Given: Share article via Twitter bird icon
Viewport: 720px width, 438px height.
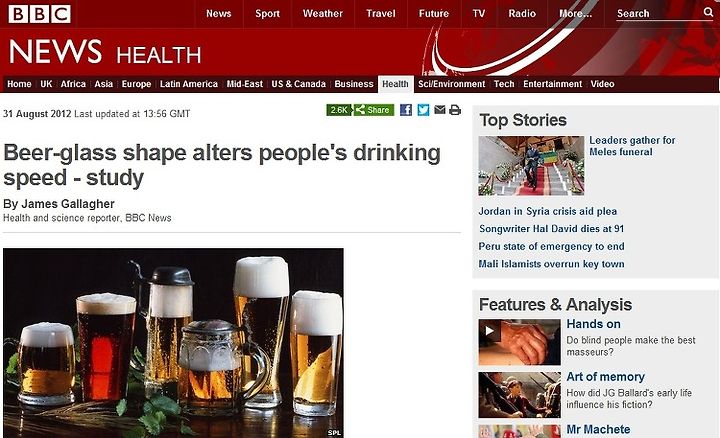Looking at the screenshot, I should pos(423,110).
